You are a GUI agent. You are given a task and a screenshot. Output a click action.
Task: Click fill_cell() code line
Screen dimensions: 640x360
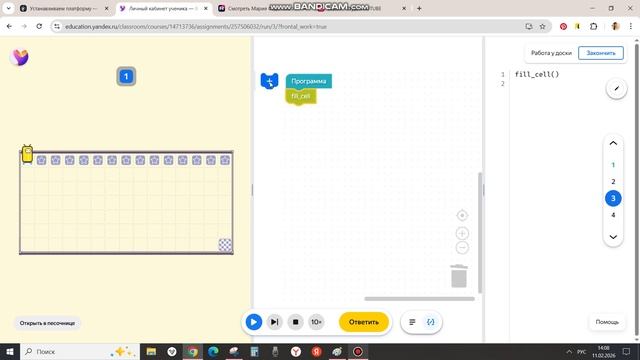click(537, 74)
